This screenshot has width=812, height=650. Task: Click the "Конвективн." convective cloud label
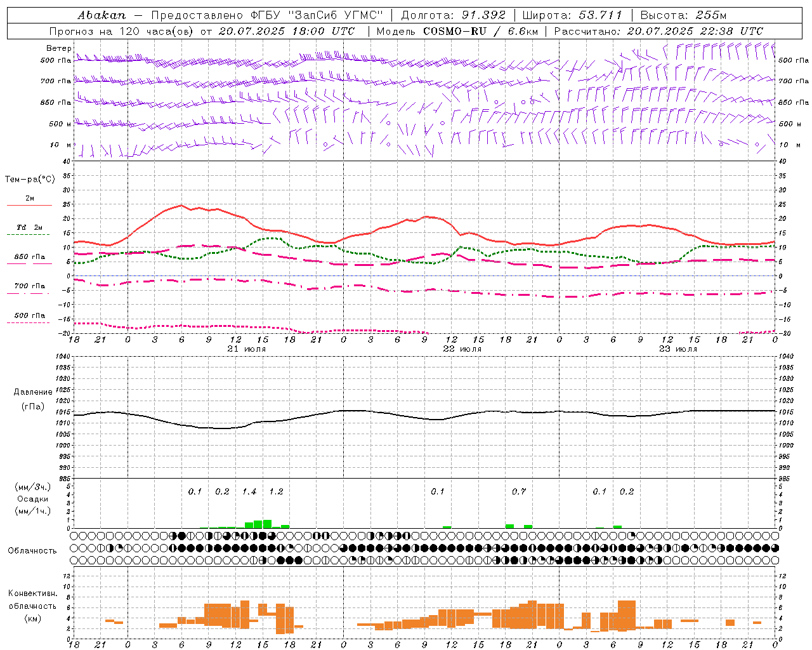pos(33,594)
